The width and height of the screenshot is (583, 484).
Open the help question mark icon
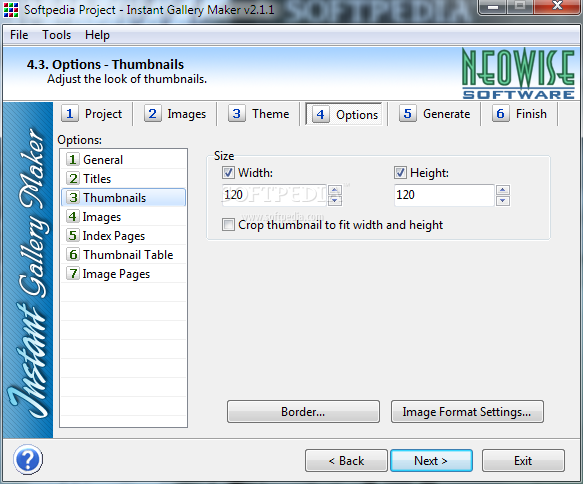(x=28, y=459)
